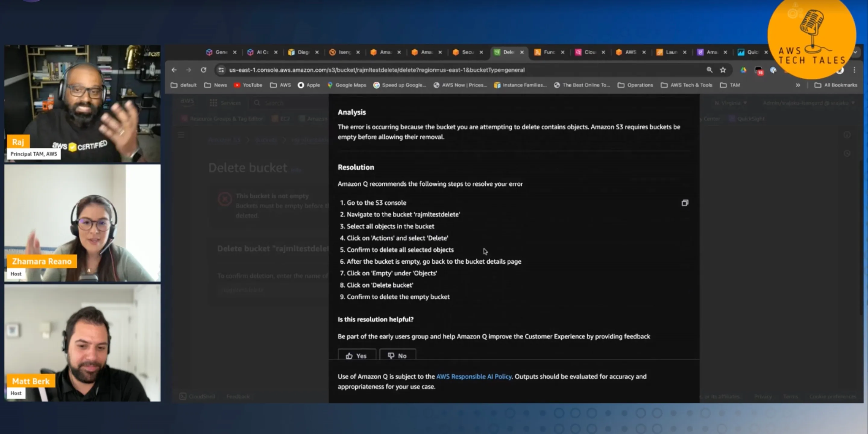Viewport: 868px width, 434px height.
Task: Click step text 'Go to the S3 console'
Action: (376, 203)
